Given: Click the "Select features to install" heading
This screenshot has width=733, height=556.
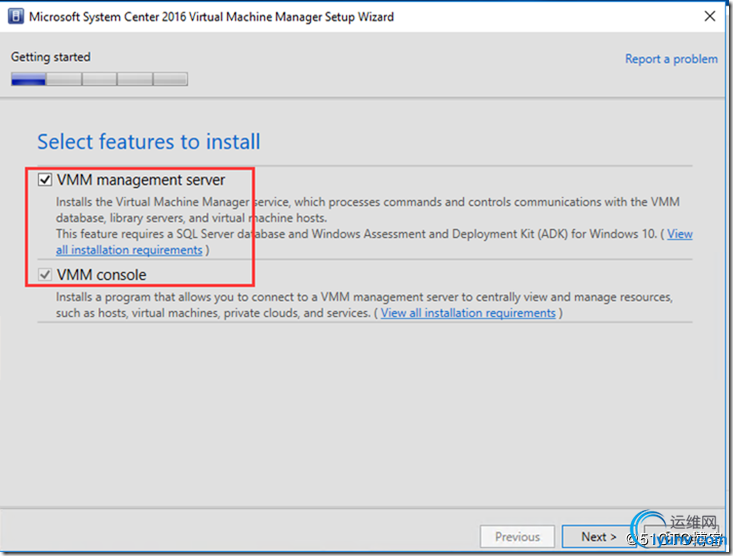Looking at the screenshot, I should [148, 142].
